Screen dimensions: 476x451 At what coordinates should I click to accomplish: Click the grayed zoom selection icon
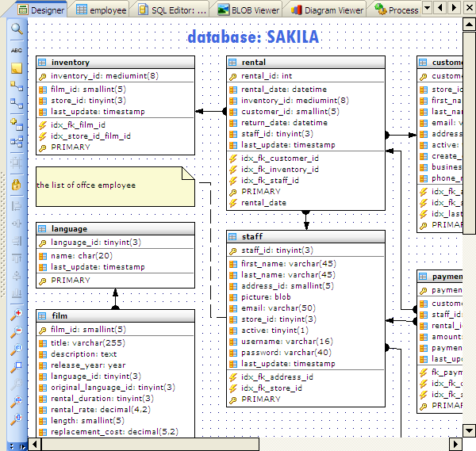tap(17, 384)
